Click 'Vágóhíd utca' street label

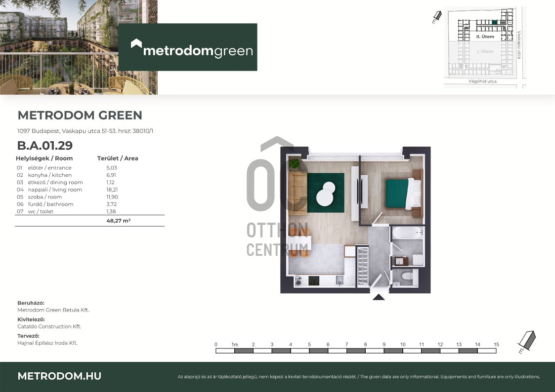(x=482, y=81)
